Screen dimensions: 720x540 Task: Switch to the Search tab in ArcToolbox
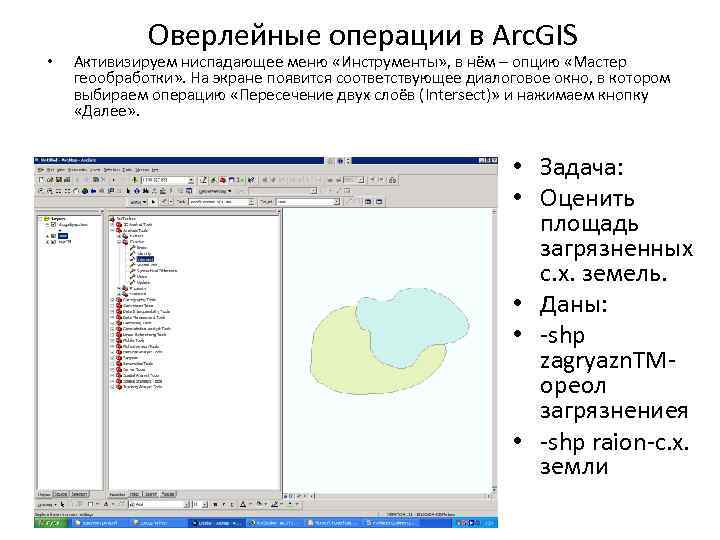[150, 495]
